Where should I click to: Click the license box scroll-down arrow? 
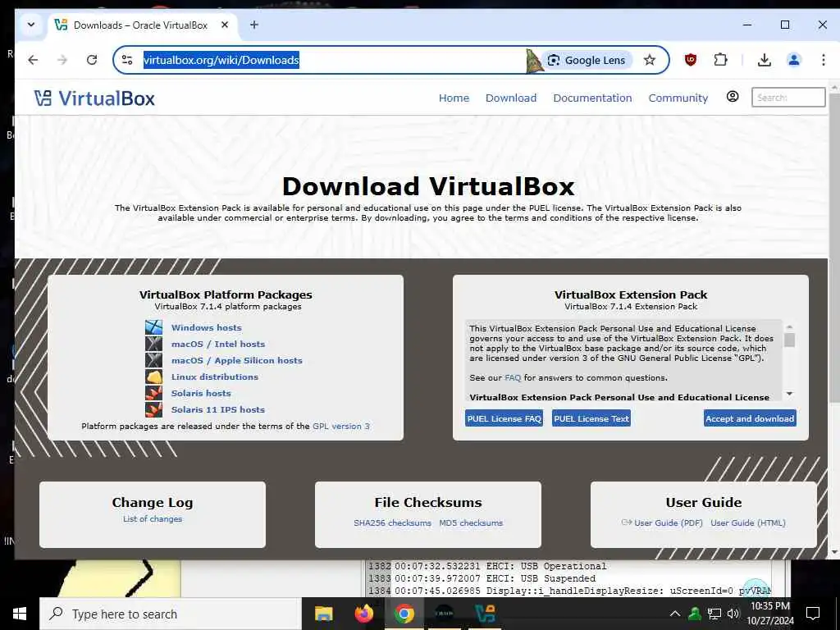[x=789, y=394]
